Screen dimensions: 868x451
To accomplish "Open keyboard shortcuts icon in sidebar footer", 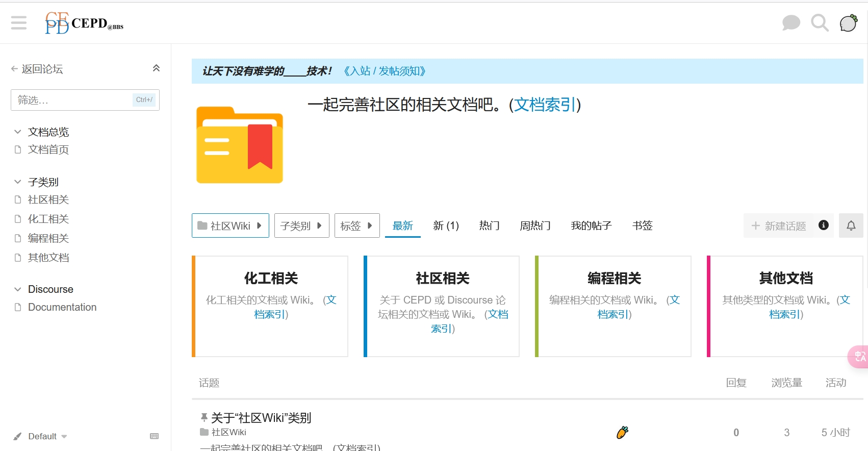I will [x=155, y=436].
